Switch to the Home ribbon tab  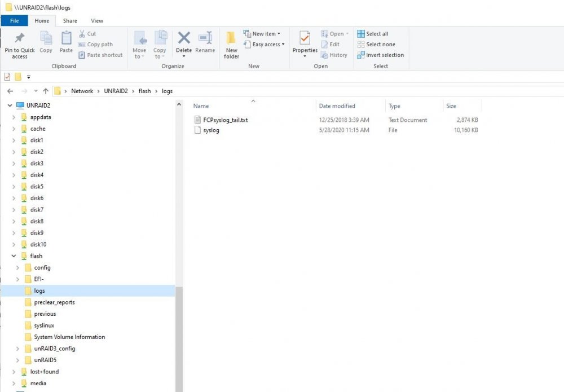tap(42, 20)
